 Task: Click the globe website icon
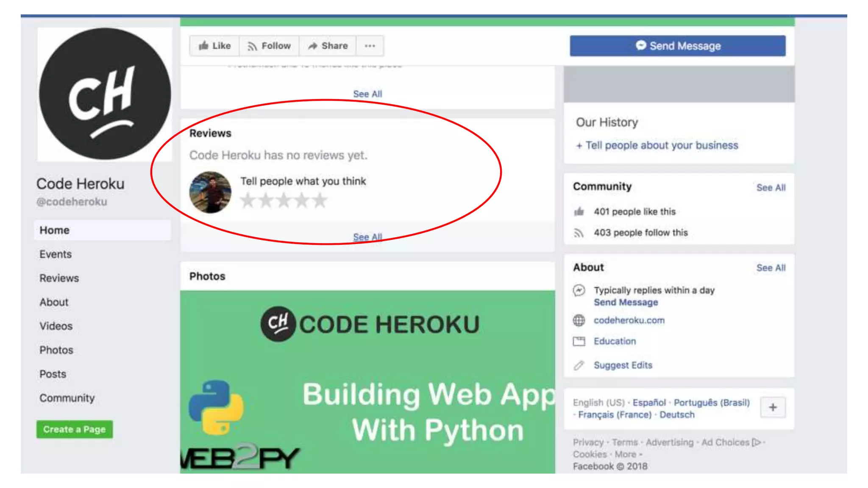(579, 321)
